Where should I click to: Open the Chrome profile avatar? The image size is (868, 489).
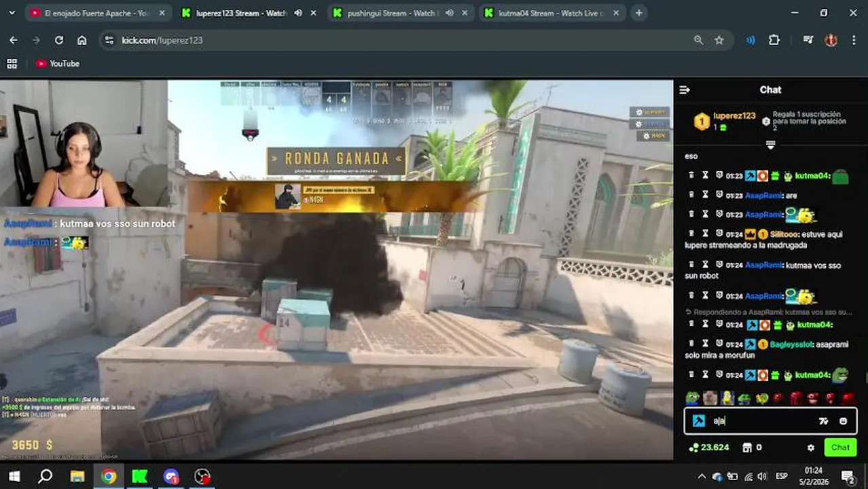[831, 40]
